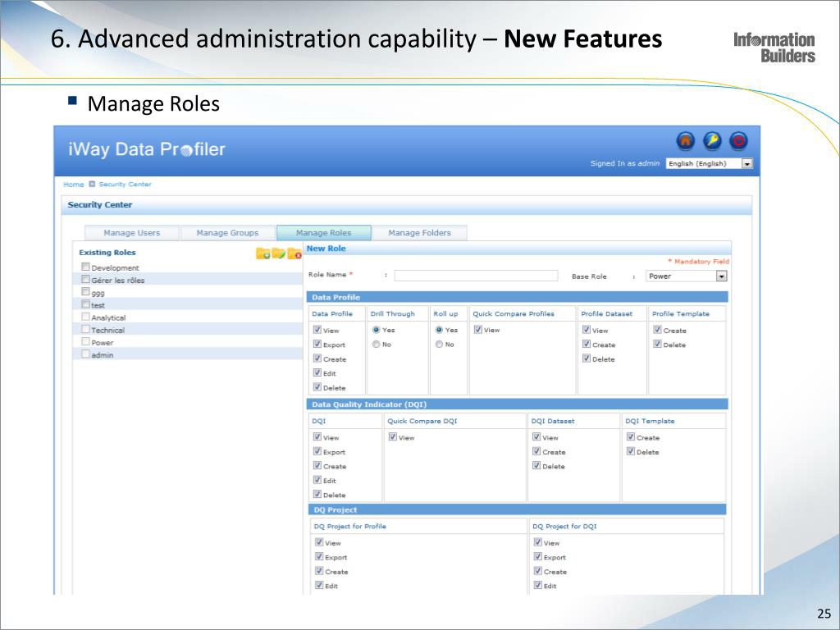The image size is (840, 630).
Task: Disable Edit under DQ Project for Profile
Action: click(319, 585)
